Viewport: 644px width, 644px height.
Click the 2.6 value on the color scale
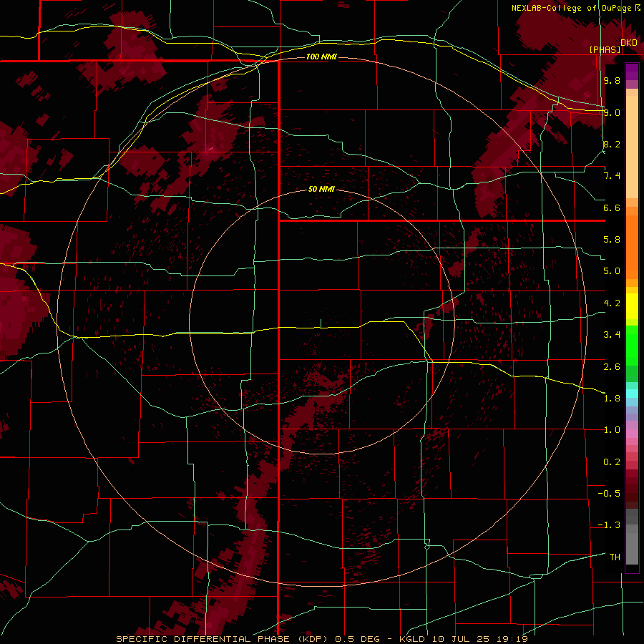click(x=612, y=367)
